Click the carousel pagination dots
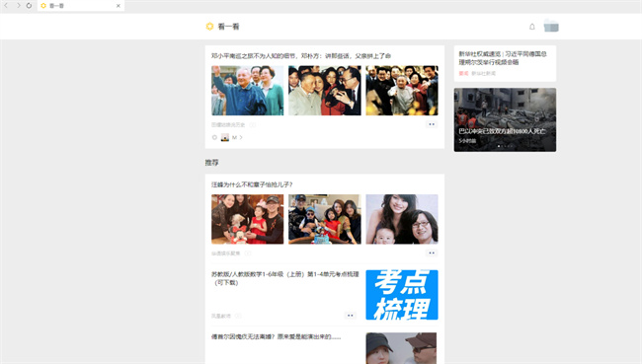Image resolution: width=642 pixels, height=364 pixels. 505,146
